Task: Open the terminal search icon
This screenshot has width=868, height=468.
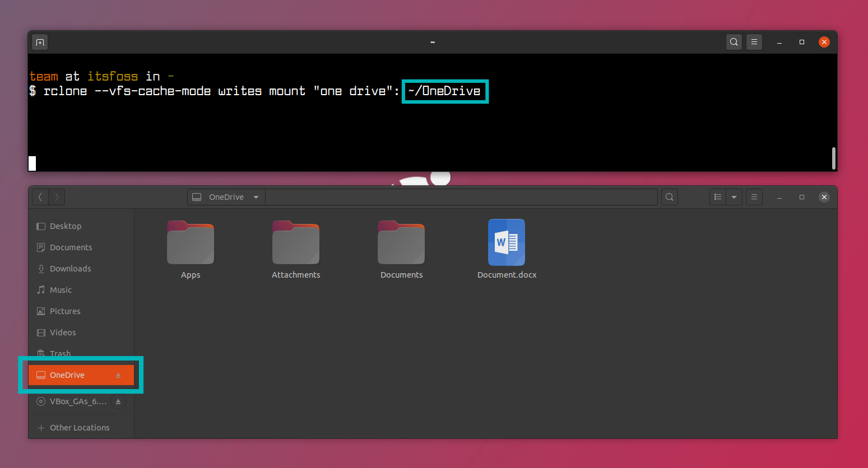Action: 734,41
